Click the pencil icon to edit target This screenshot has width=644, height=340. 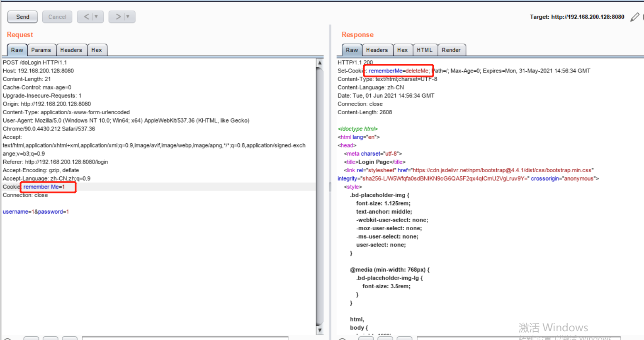tap(634, 17)
